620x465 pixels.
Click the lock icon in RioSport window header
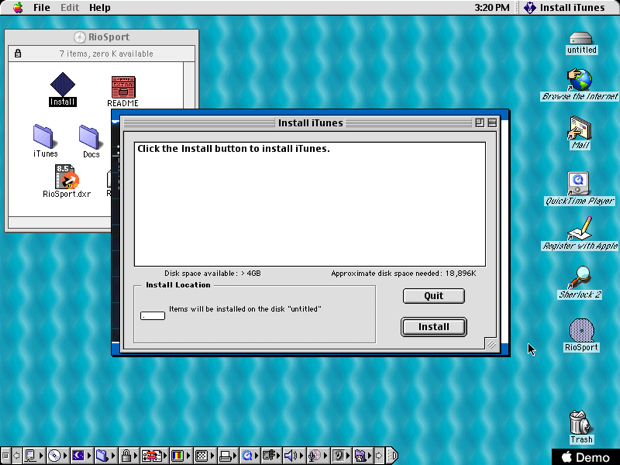pyautogui.click(x=17, y=53)
